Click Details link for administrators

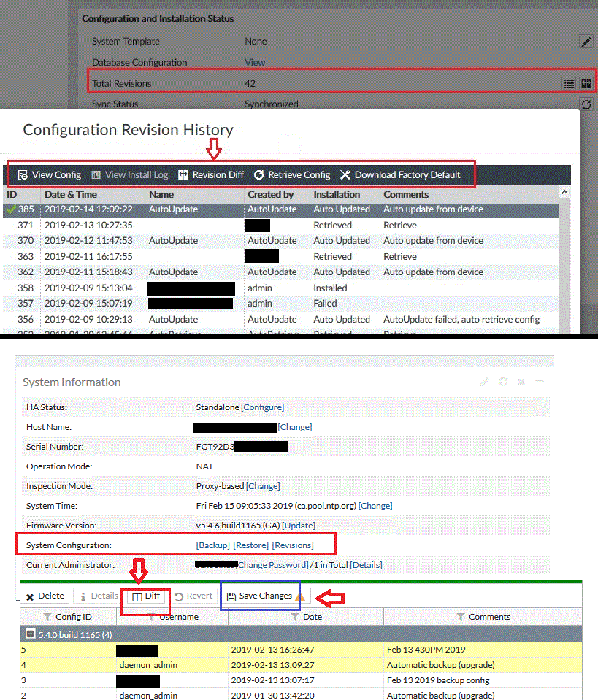tap(366, 565)
